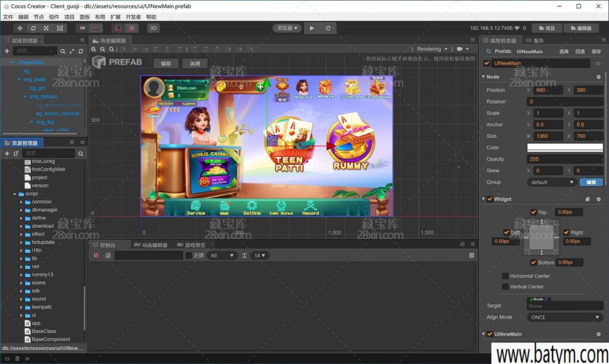This screenshot has width=609, height=364.
Task: Open the console log file icon
Action: pos(108,255)
